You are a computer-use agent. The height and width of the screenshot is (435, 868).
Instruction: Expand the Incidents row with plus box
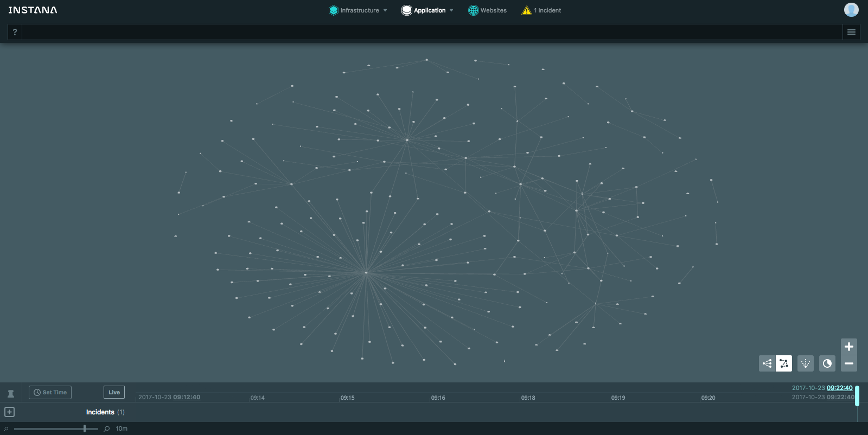pyautogui.click(x=10, y=412)
